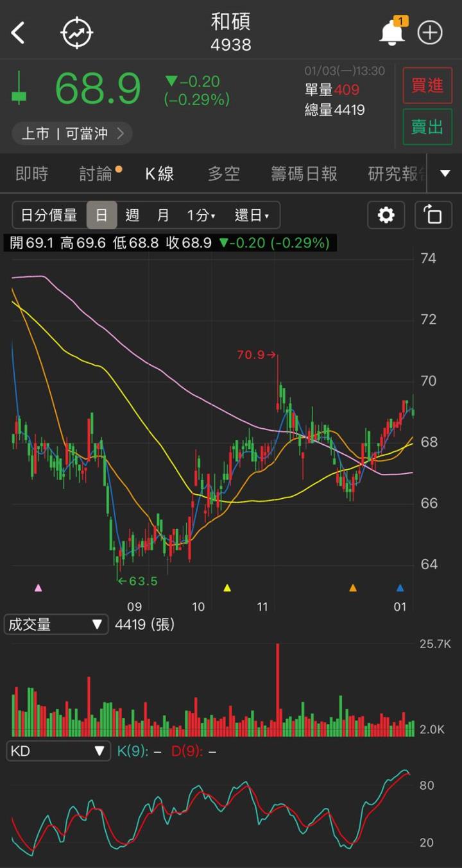Image resolution: width=462 pixels, height=868 pixels.
Task: Expand more tabs dropdown arrow
Action: pyautogui.click(x=445, y=173)
